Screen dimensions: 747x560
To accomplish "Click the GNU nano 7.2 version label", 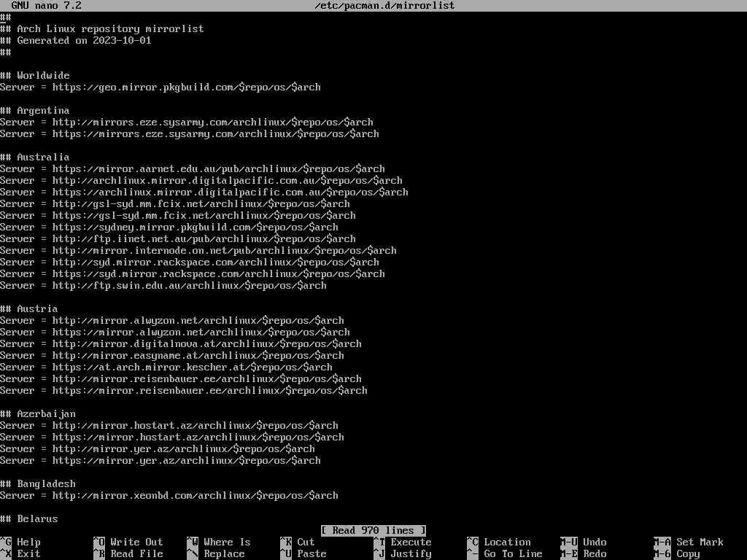I will tap(47, 6).
